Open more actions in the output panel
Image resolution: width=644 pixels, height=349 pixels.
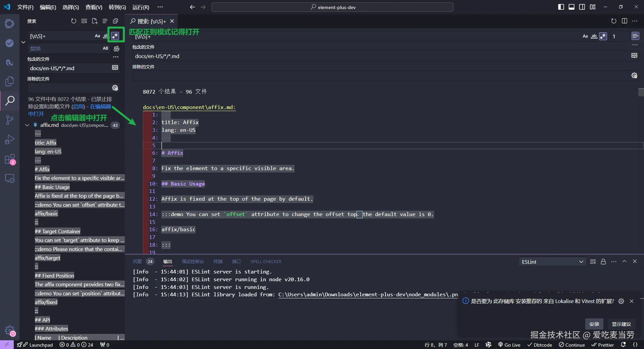pyautogui.click(x=614, y=262)
